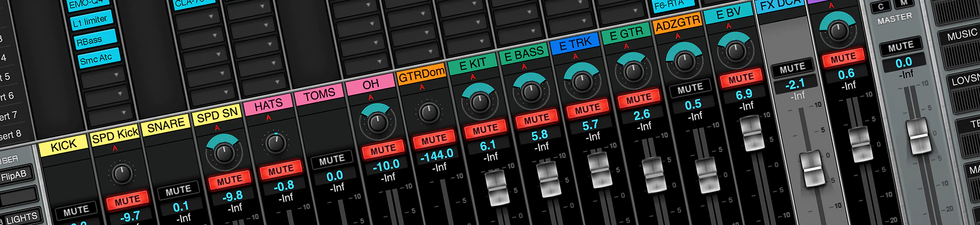This screenshot has width=980, height=225.
Task: Unmute the HATS channel
Action: tap(280, 170)
